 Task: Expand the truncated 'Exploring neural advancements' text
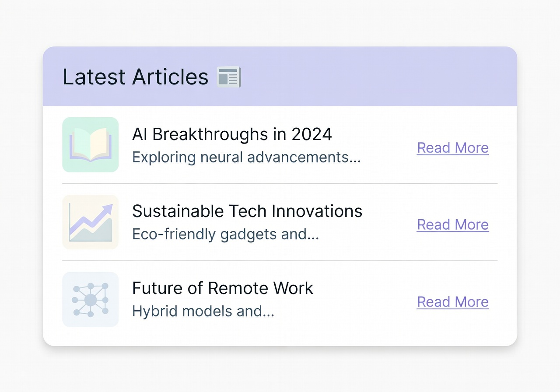point(246,157)
